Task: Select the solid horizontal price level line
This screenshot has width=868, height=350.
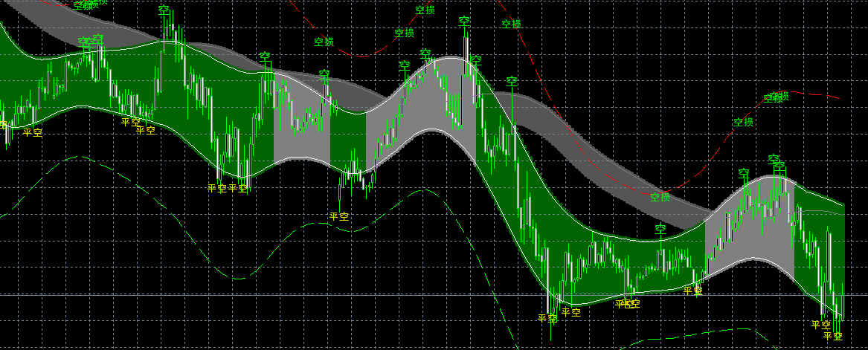Action: (x=434, y=294)
